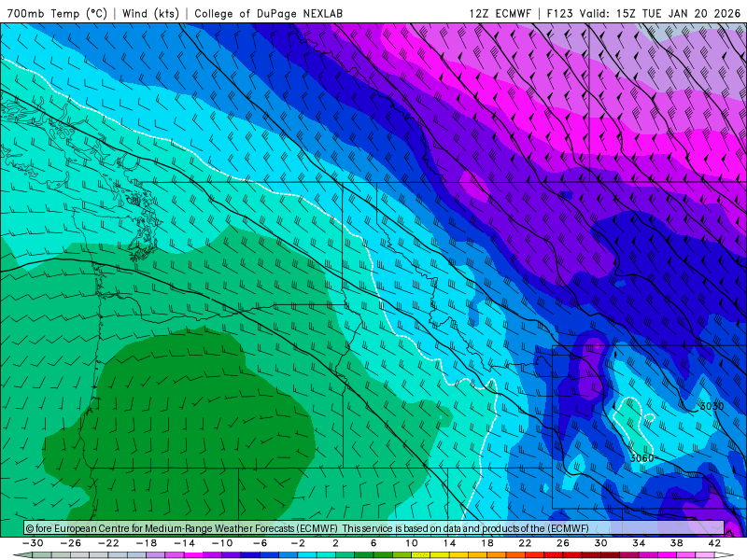Click the '2' colorbar scale label
The height and width of the screenshot is (560, 747).
(335, 543)
